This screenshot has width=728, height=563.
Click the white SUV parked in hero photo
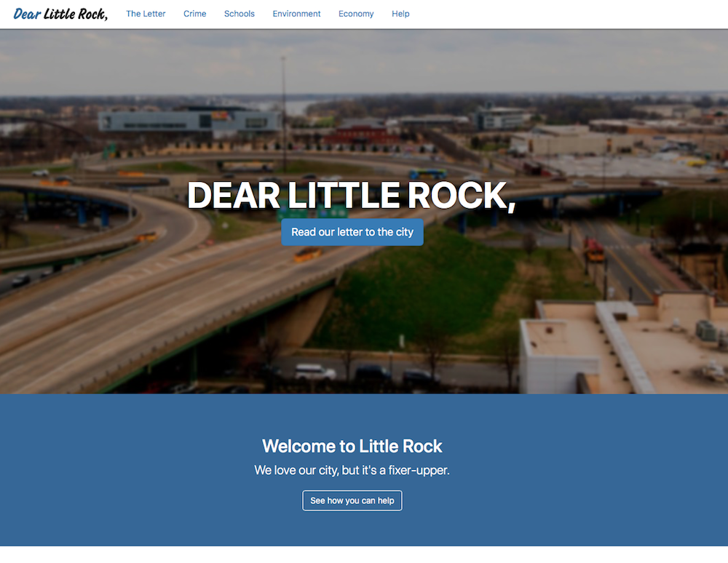(x=315, y=372)
